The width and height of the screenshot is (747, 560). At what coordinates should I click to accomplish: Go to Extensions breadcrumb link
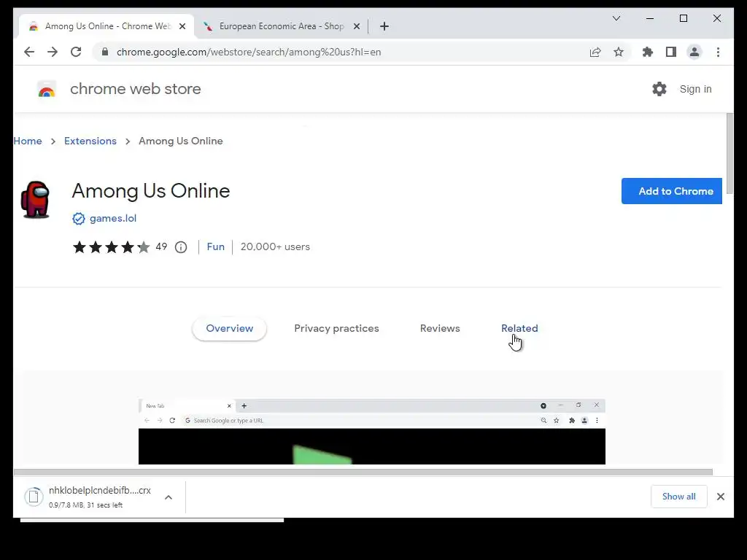(x=90, y=141)
